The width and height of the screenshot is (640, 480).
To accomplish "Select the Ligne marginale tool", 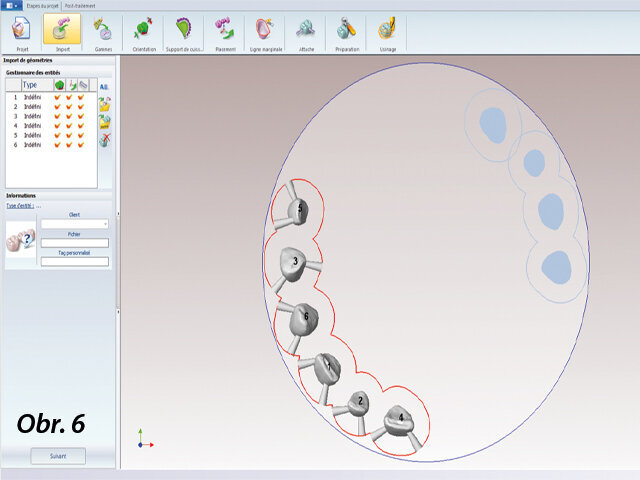I will click(x=265, y=32).
